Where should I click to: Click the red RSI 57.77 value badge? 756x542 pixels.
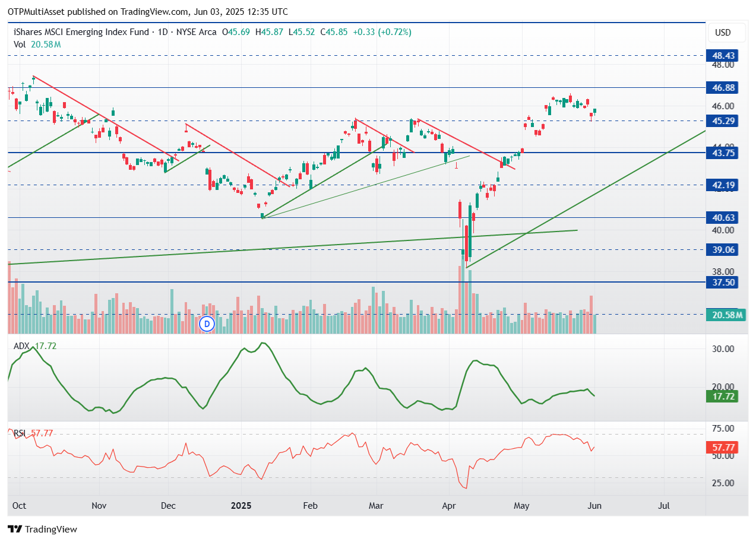tap(722, 448)
